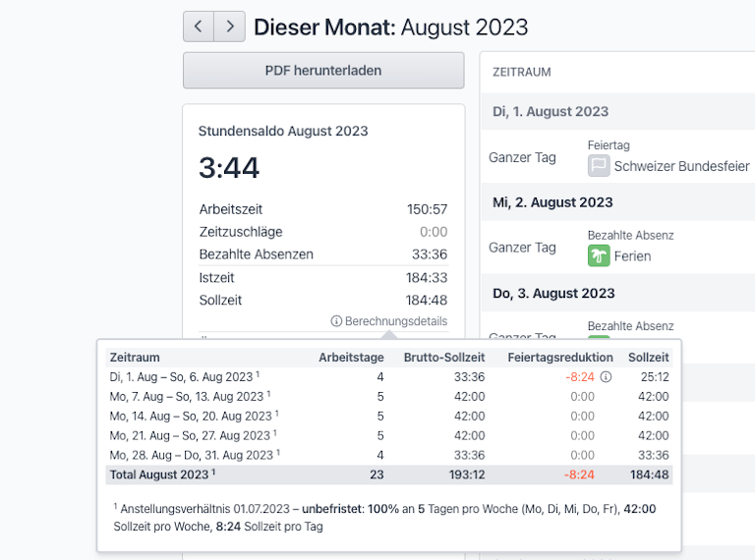Image resolution: width=755 pixels, height=560 pixels.
Task: Click the Stundensaldo August 2023 title
Action: [x=283, y=131]
